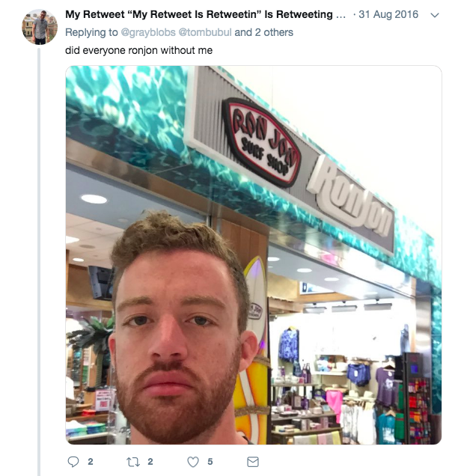Select the tweet text "did everyone ronjon without me"
Image resolution: width=461 pixels, height=476 pixels.
click(x=138, y=50)
